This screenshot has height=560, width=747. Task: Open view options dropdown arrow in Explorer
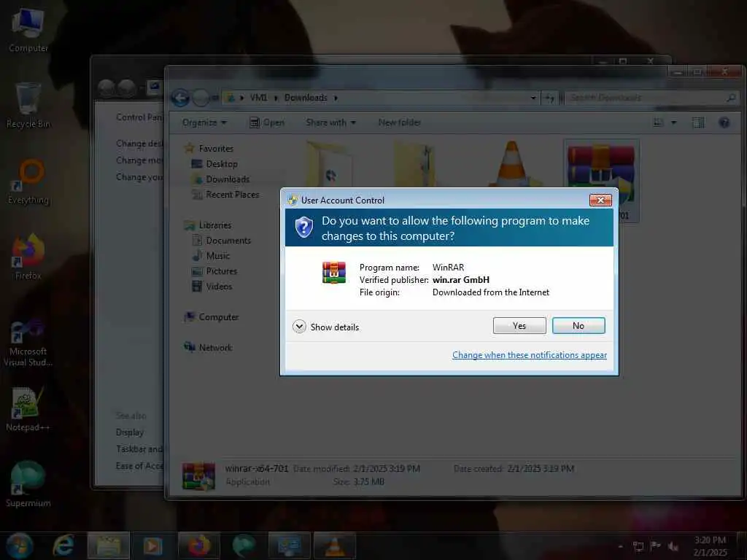coord(673,122)
